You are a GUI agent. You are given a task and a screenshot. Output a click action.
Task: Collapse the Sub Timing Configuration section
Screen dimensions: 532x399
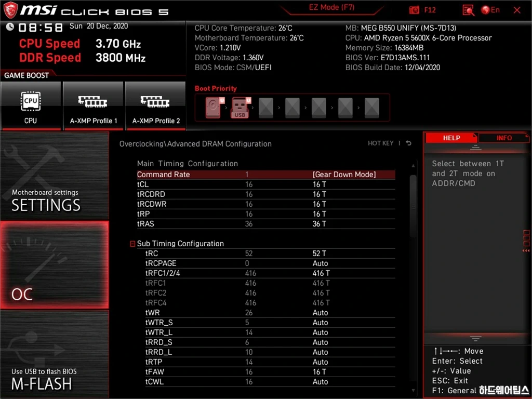(132, 244)
